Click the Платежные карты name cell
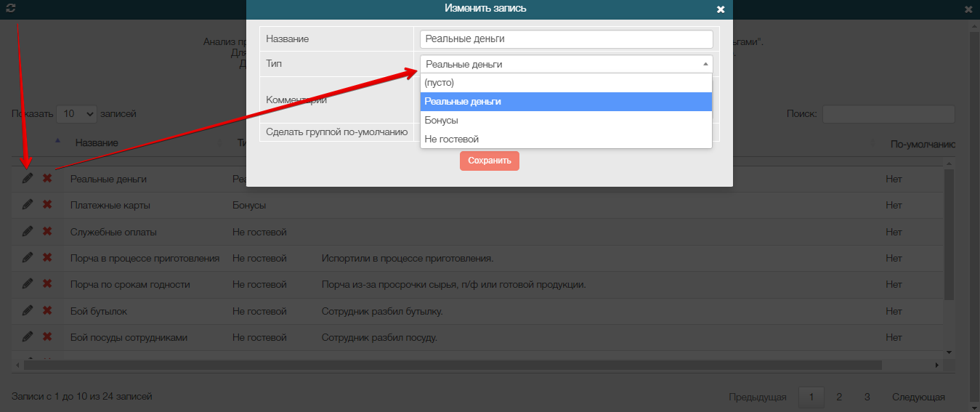The width and height of the screenshot is (980, 412). 110,205
